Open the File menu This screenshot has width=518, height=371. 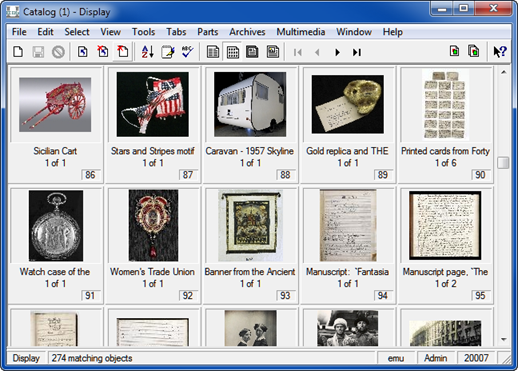click(19, 32)
